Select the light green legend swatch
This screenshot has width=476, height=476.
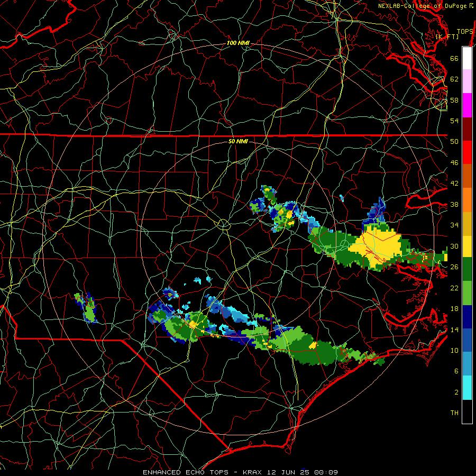coord(467,293)
